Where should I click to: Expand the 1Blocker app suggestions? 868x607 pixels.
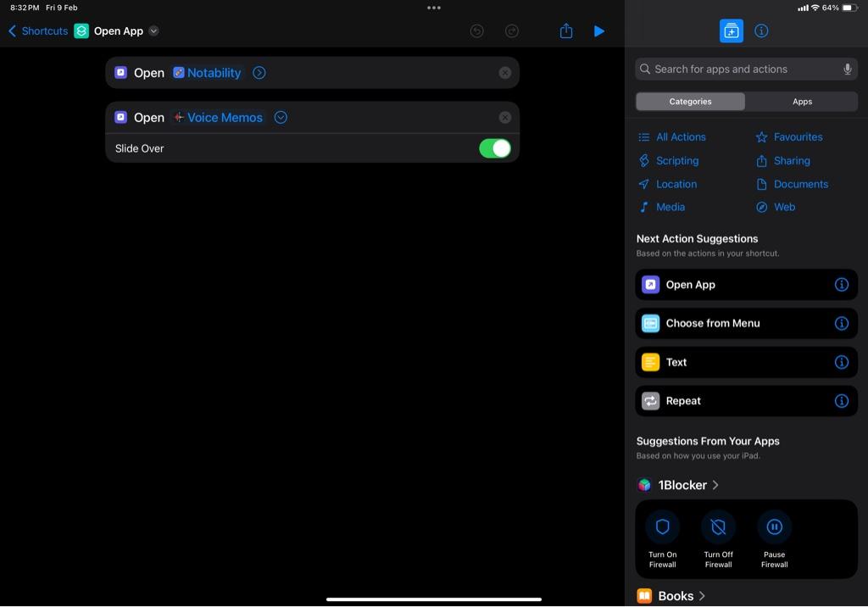click(x=677, y=485)
